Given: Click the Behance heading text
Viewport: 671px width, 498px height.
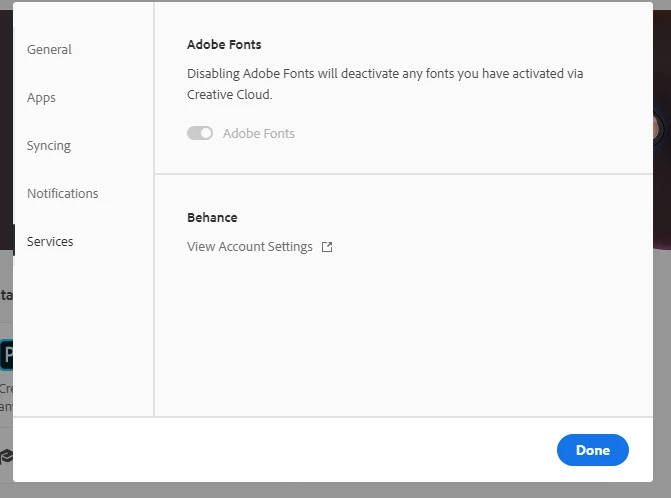Looking at the screenshot, I should [212, 217].
